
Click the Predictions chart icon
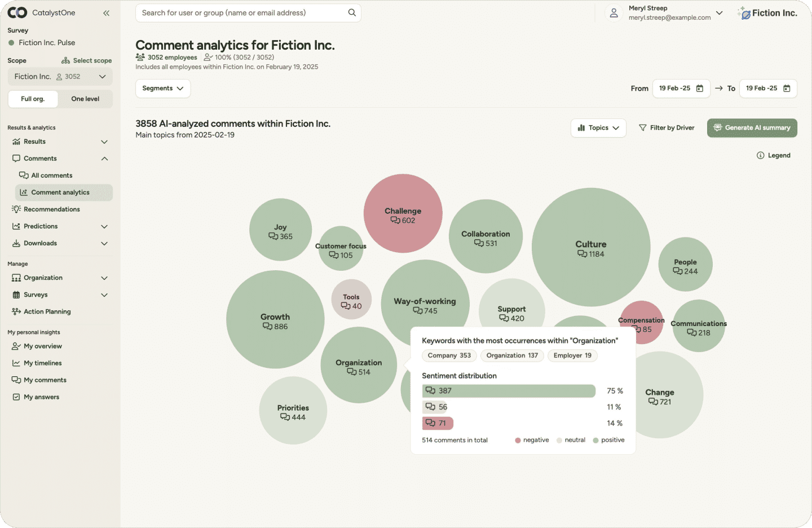point(16,226)
